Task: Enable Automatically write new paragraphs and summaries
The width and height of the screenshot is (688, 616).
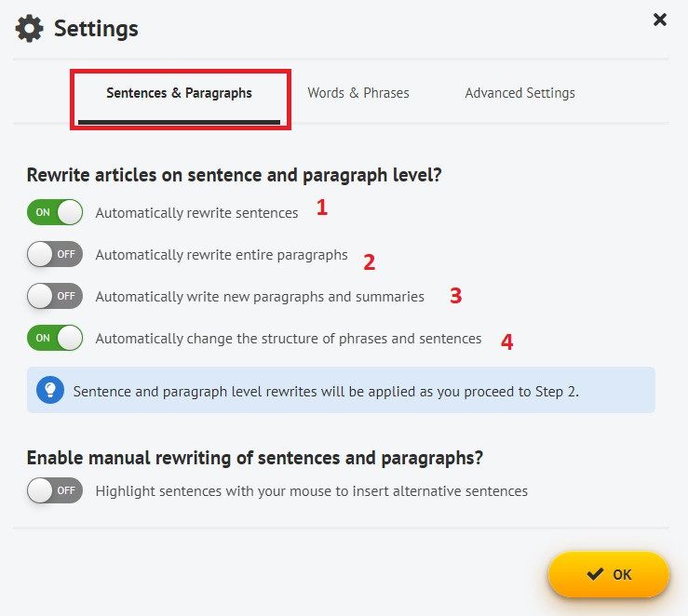Action: 55,296
